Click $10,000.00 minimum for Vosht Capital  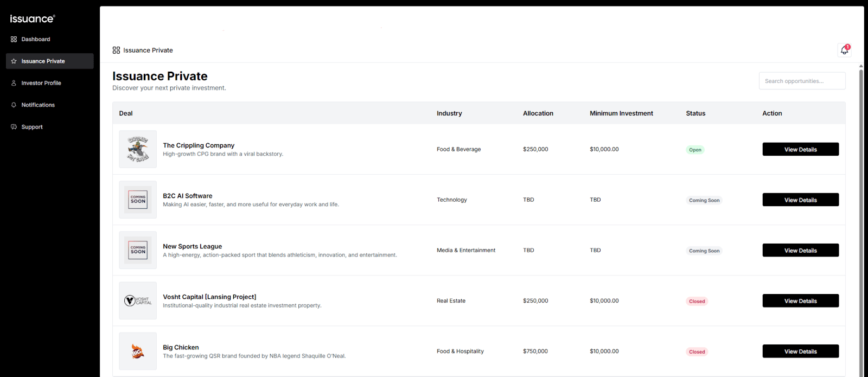coord(604,301)
